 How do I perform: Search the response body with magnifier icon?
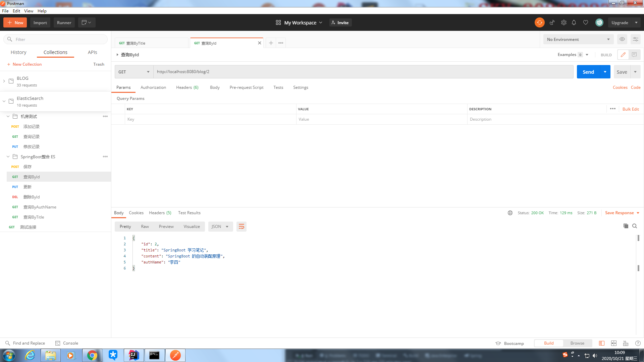[635, 226]
